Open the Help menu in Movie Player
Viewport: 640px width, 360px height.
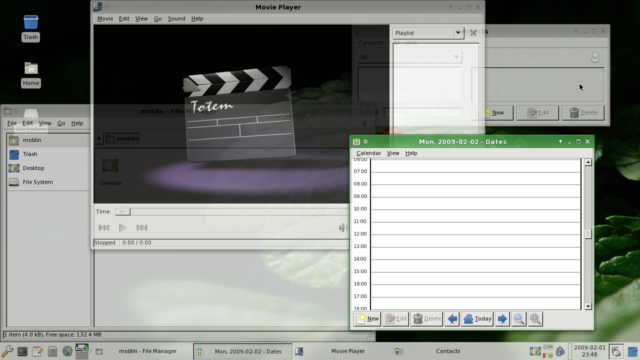tap(197, 19)
